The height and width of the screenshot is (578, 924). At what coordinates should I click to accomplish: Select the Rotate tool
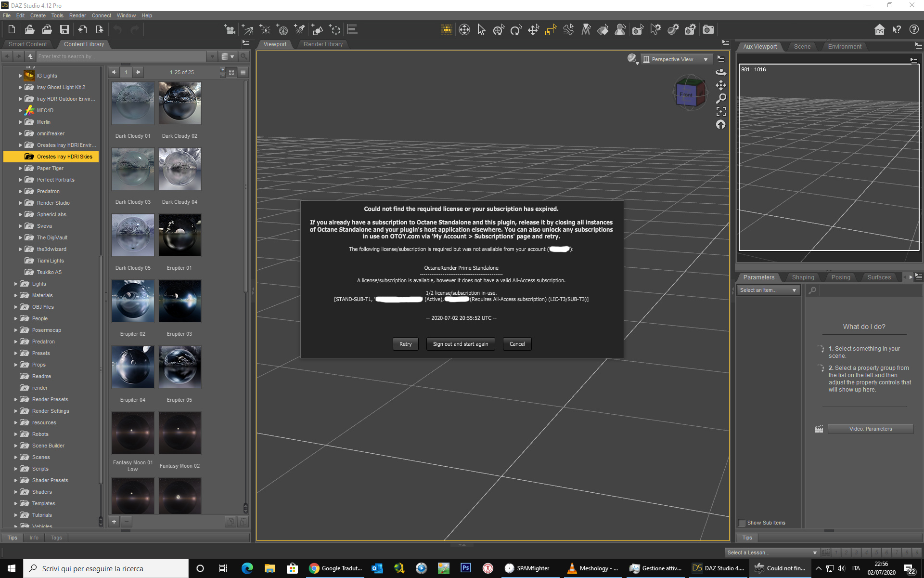516,30
